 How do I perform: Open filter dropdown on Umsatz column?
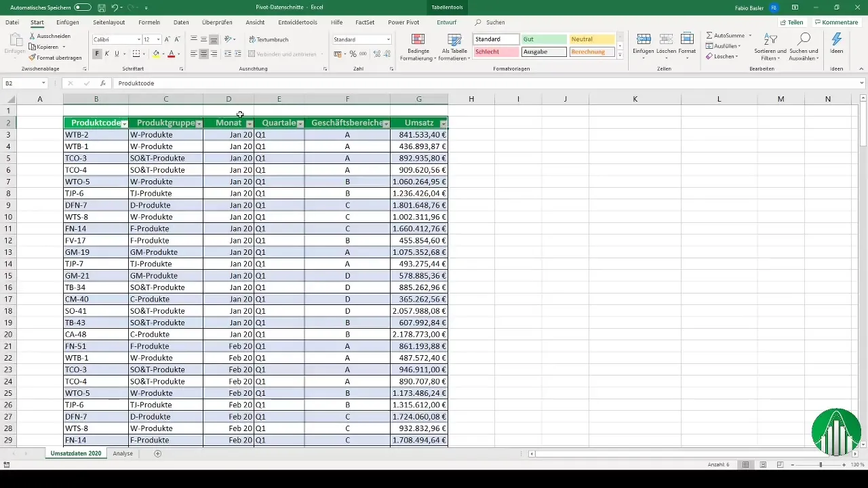point(443,124)
